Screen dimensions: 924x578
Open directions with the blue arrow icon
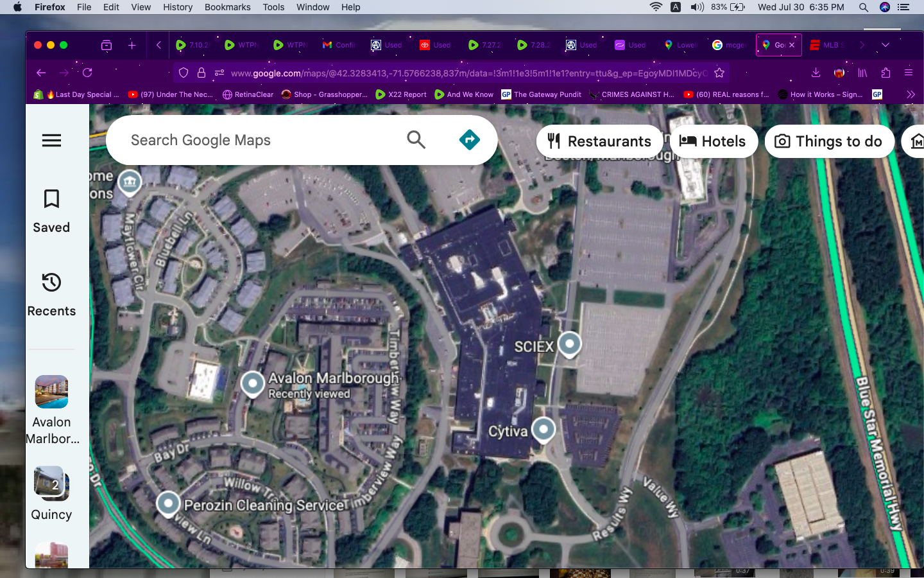point(470,139)
